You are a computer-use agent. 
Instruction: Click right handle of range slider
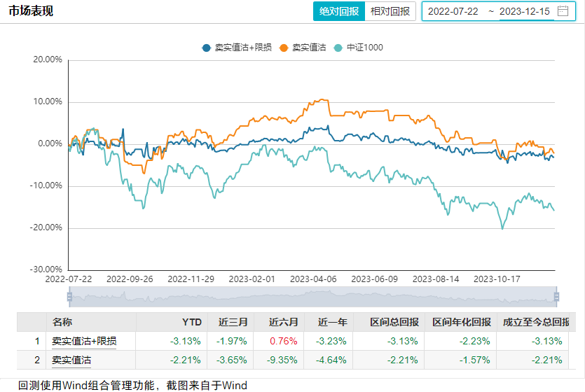pyautogui.click(x=556, y=297)
